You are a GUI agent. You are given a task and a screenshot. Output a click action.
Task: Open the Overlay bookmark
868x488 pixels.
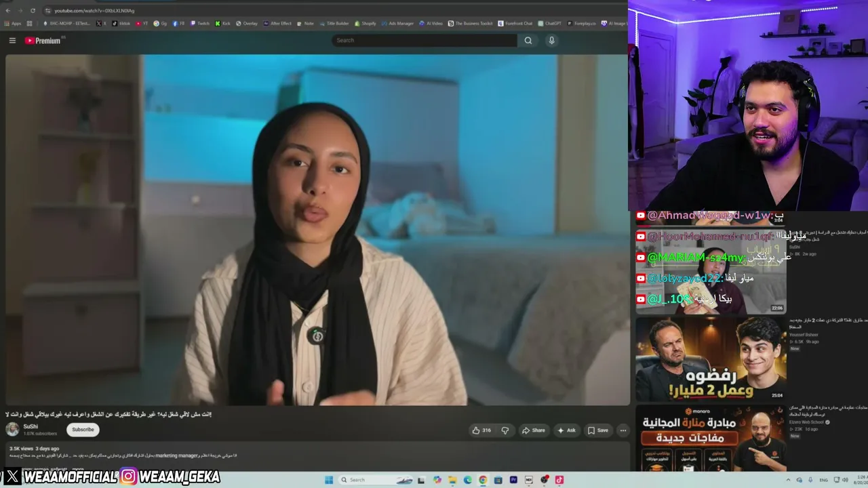coord(247,24)
